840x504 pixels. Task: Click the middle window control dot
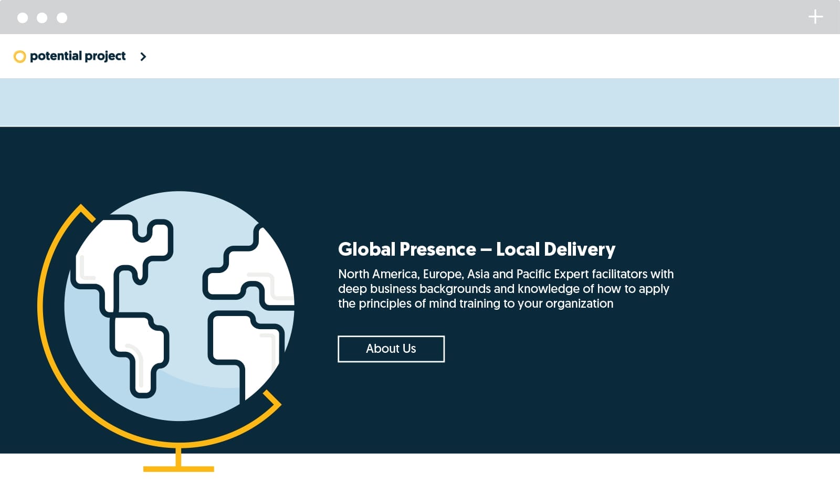click(42, 18)
